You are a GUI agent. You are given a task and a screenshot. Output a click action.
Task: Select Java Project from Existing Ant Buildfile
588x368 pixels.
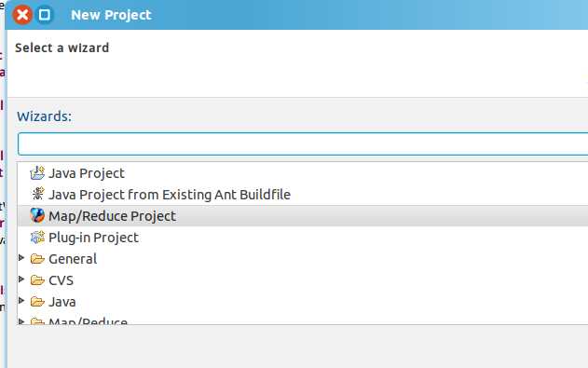tap(170, 195)
